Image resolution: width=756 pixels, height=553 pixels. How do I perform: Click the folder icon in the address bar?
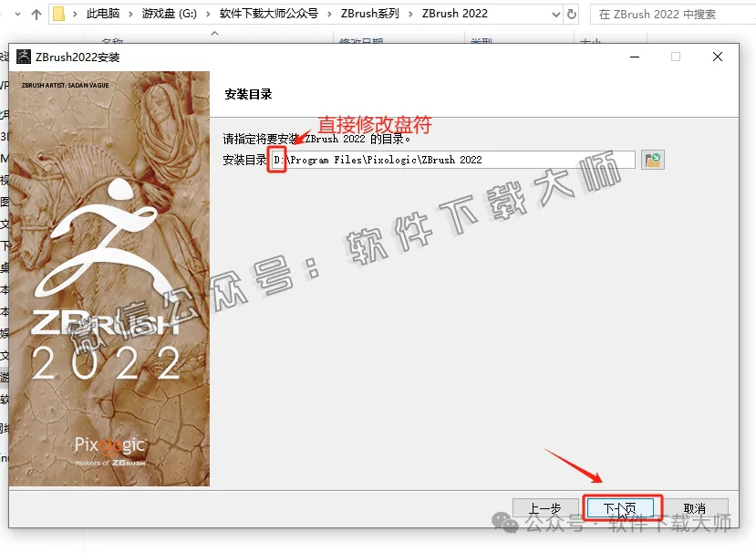coord(57,14)
